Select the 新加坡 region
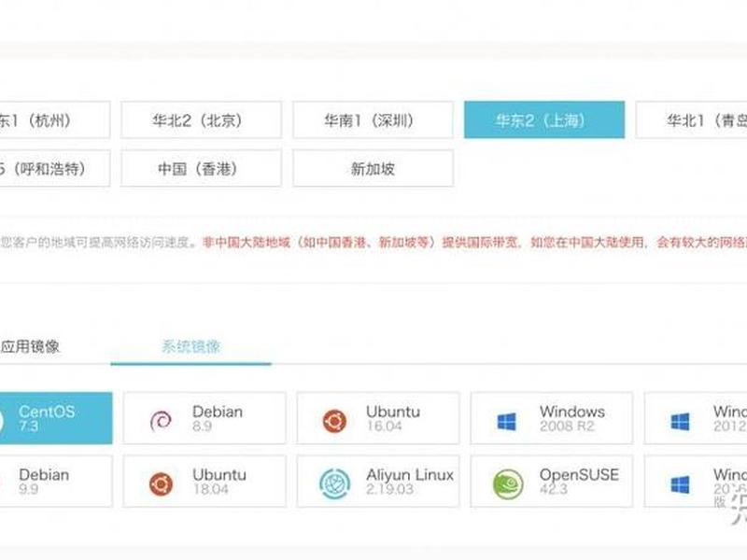This screenshot has height=560, width=747. coord(373,168)
